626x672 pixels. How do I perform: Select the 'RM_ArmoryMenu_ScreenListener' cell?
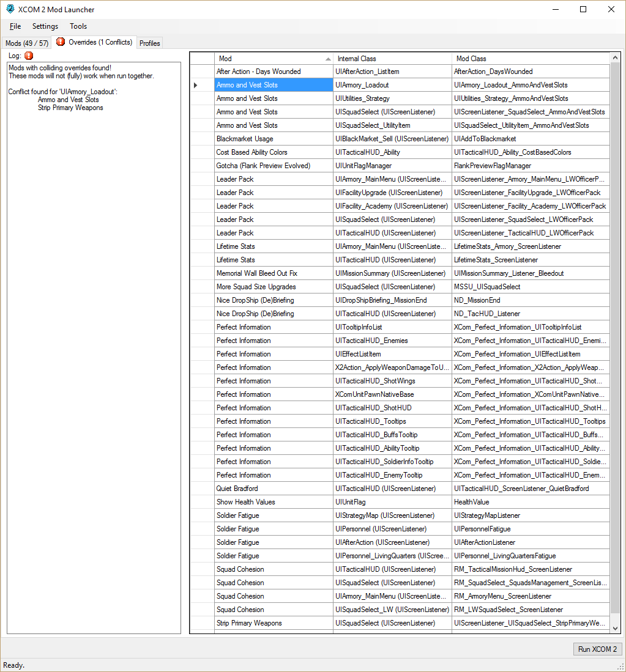click(531, 596)
